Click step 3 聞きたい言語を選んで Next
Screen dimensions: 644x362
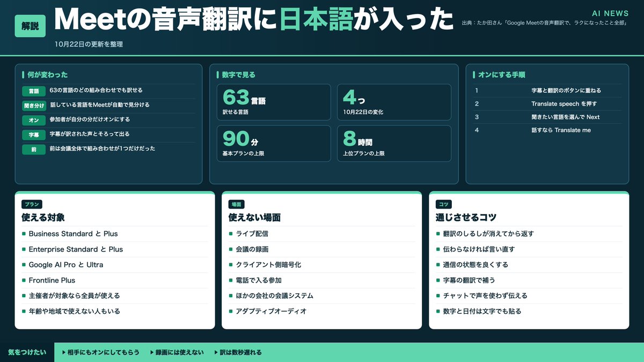pos(548,117)
